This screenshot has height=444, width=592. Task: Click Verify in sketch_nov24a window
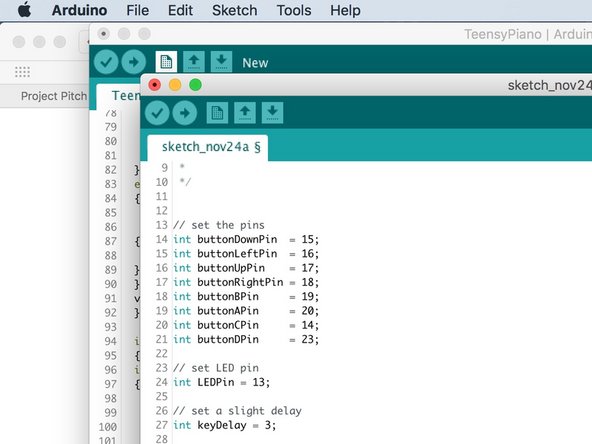coord(157,113)
